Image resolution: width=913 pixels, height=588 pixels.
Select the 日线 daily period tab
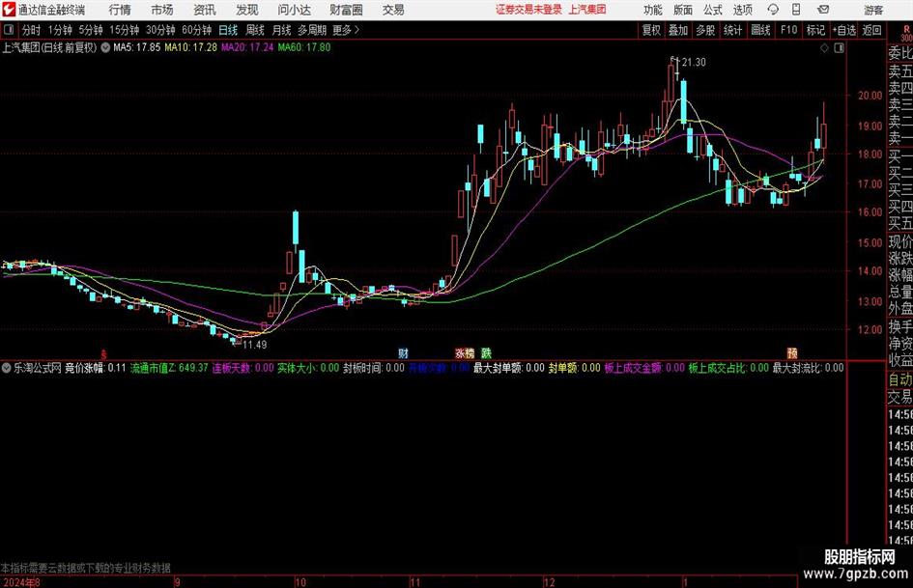(x=228, y=30)
